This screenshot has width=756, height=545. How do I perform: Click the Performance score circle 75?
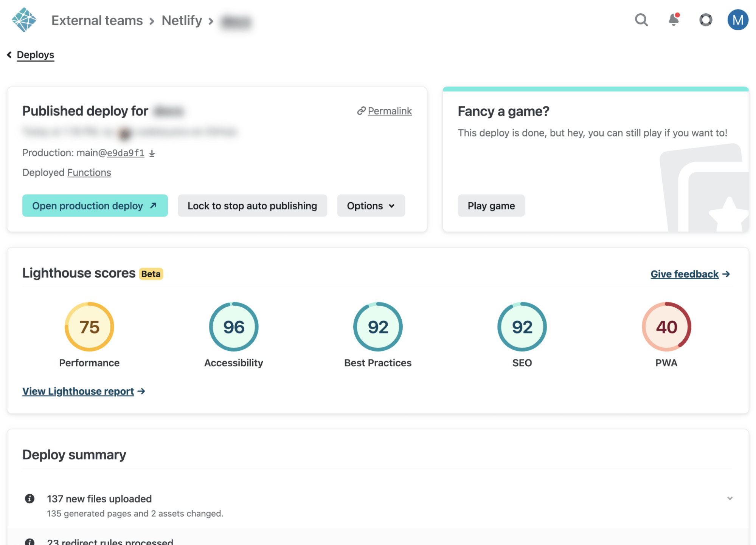89,327
